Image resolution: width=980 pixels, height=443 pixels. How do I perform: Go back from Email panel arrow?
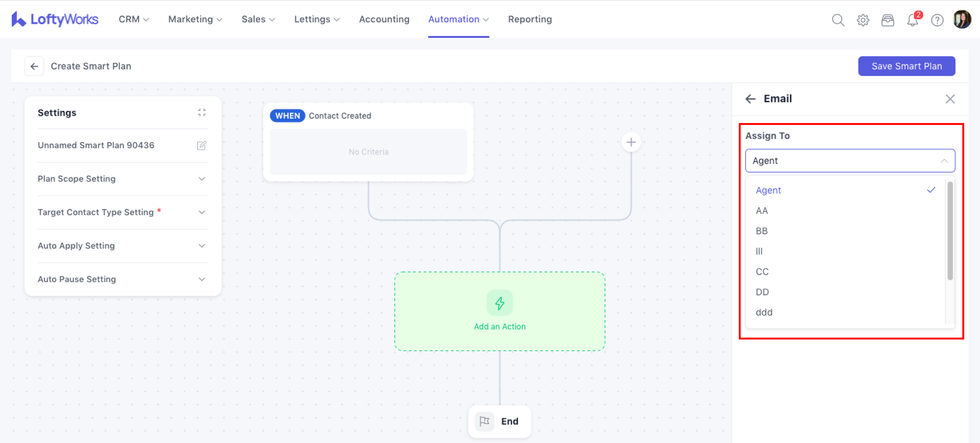tap(750, 99)
